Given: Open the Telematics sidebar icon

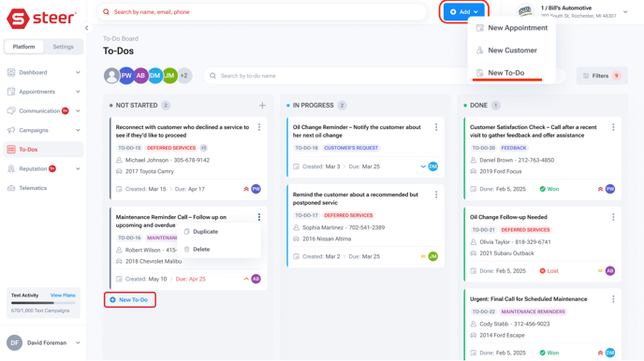Looking at the screenshot, I should (x=11, y=188).
